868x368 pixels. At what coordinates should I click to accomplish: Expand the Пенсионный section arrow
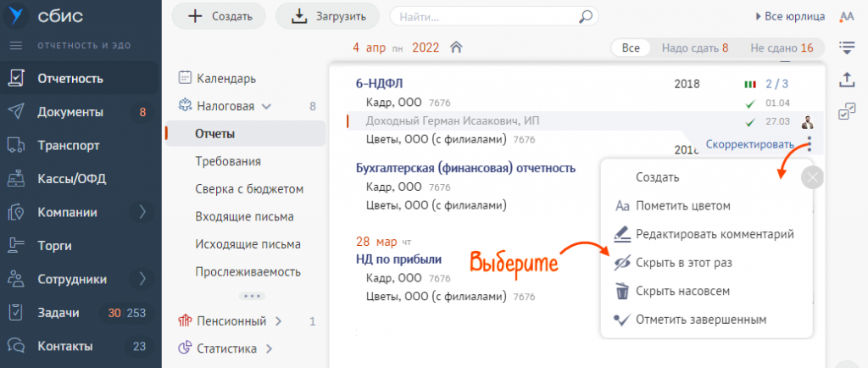(278, 321)
